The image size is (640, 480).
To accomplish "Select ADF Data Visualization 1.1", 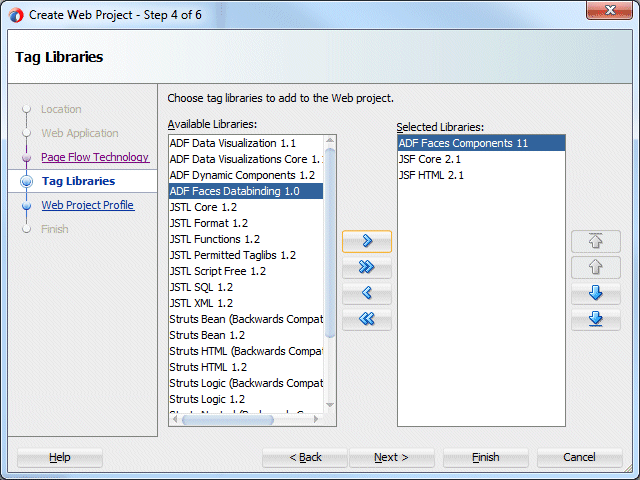I will click(246, 143).
